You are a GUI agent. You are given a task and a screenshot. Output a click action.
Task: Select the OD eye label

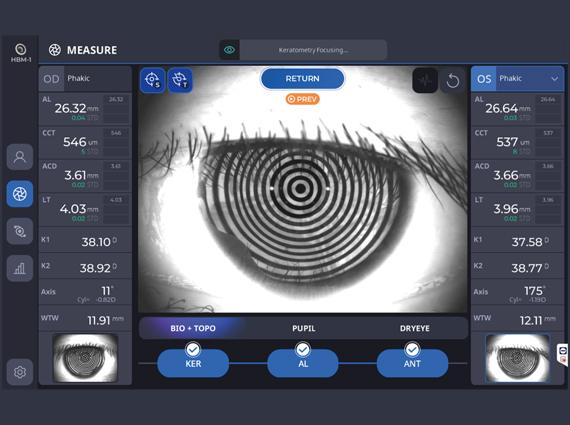(x=51, y=79)
